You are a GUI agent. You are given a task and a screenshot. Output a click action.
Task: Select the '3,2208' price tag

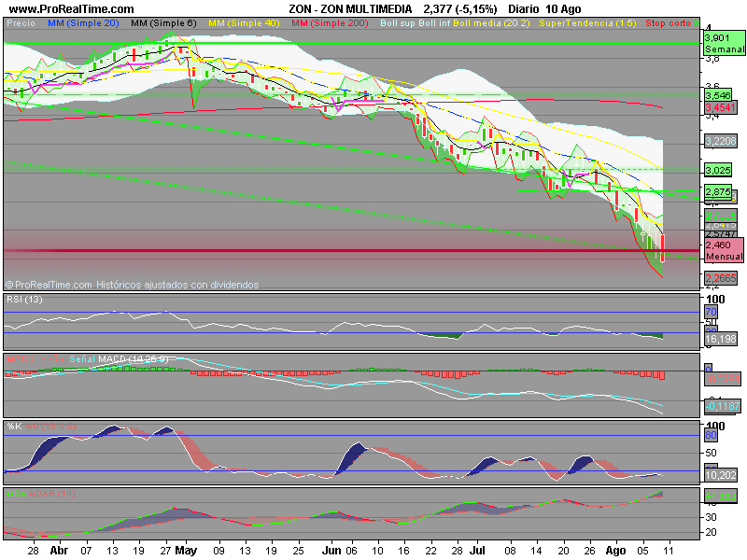[x=720, y=141]
